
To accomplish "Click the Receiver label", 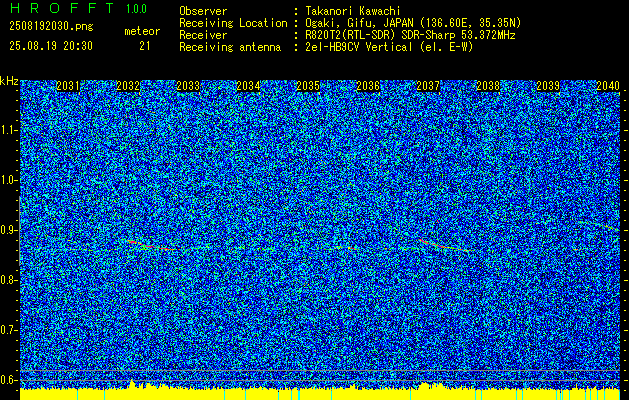I will 203,35.
